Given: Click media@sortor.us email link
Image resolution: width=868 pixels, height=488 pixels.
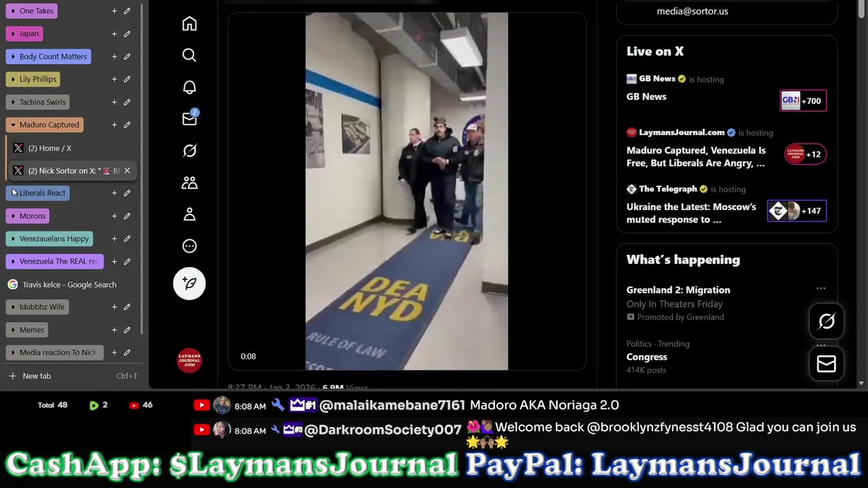Looking at the screenshot, I should tap(692, 11).
